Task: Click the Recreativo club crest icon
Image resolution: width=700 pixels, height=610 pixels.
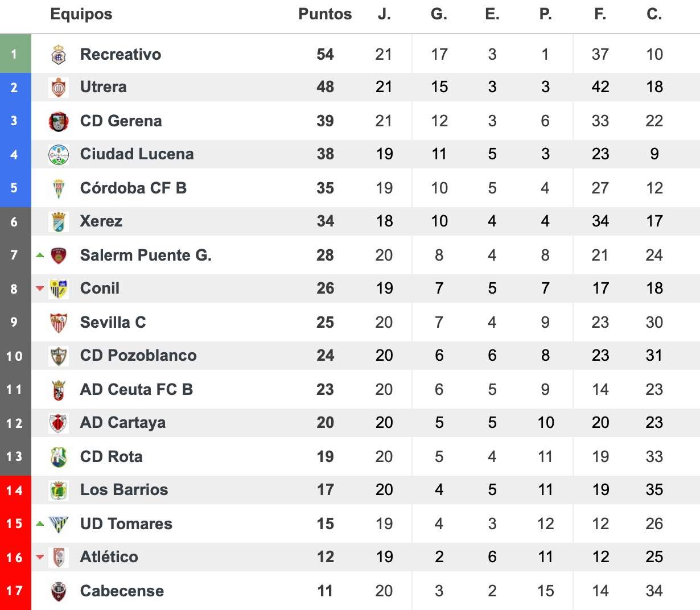Action: coord(59,55)
